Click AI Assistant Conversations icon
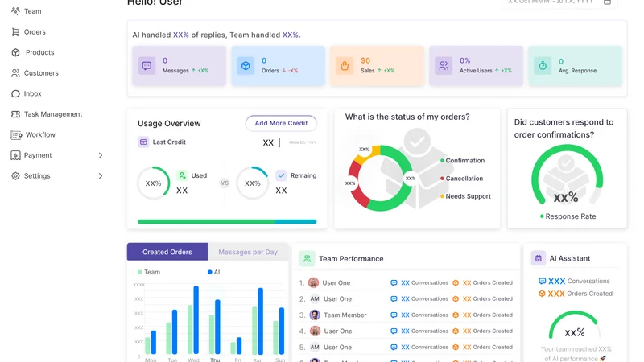This screenshot has width=644, height=362. coord(542,281)
